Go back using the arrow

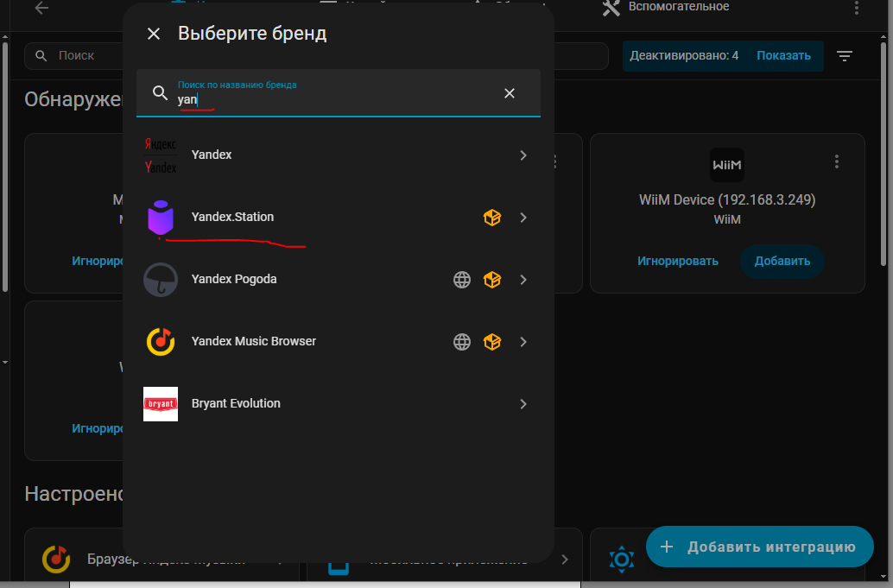point(41,8)
